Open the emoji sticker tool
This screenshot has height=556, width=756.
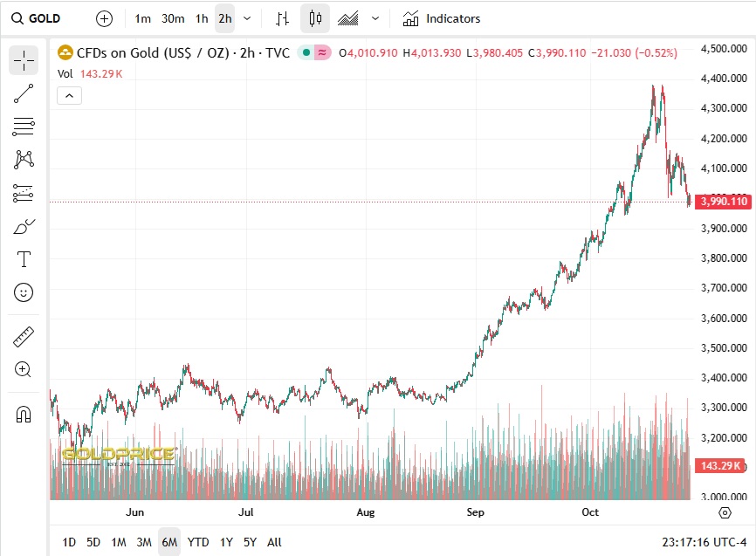(x=24, y=292)
